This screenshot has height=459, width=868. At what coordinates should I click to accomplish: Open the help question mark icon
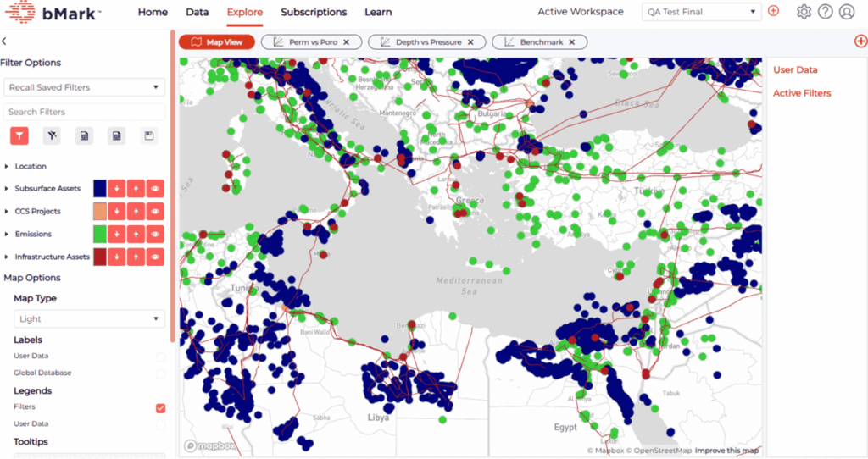[826, 12]
